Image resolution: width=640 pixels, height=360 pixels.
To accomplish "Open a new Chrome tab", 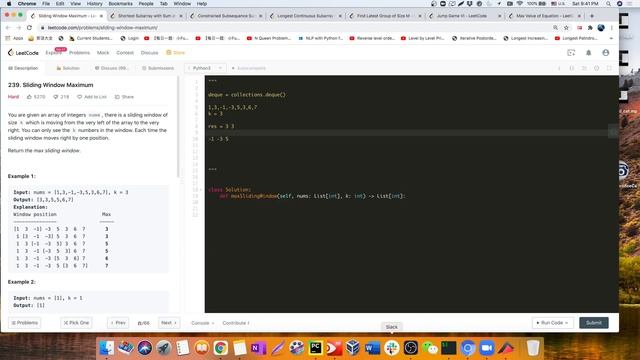I will pyautogui.click(x=592, y=16).
